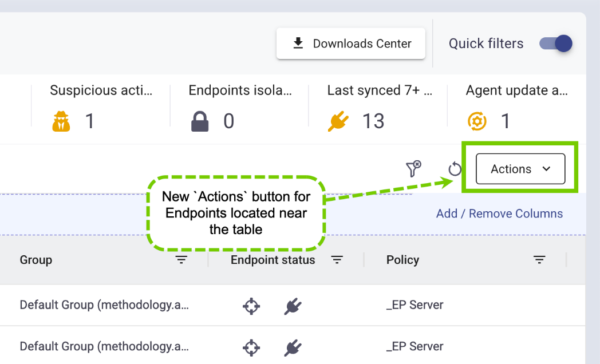Click the second row crosshair status icon
The width and height of the screenshot is (600, 364).
(x=251, y=347)
